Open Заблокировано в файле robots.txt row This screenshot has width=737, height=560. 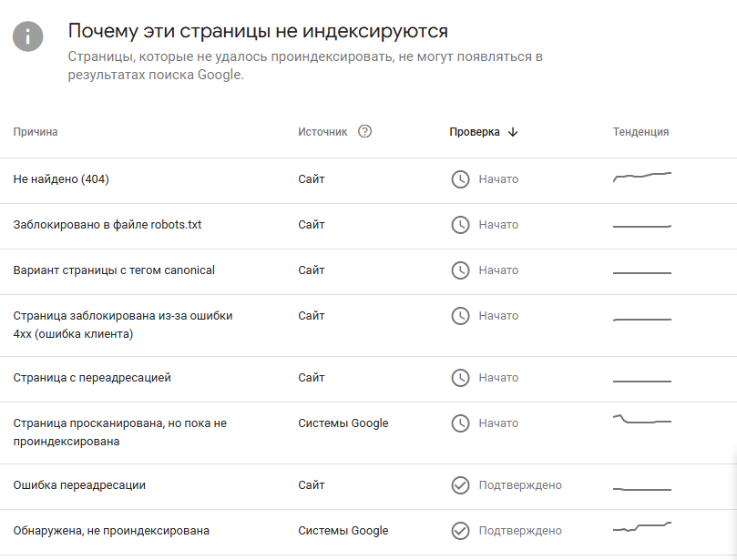[107, 225]
